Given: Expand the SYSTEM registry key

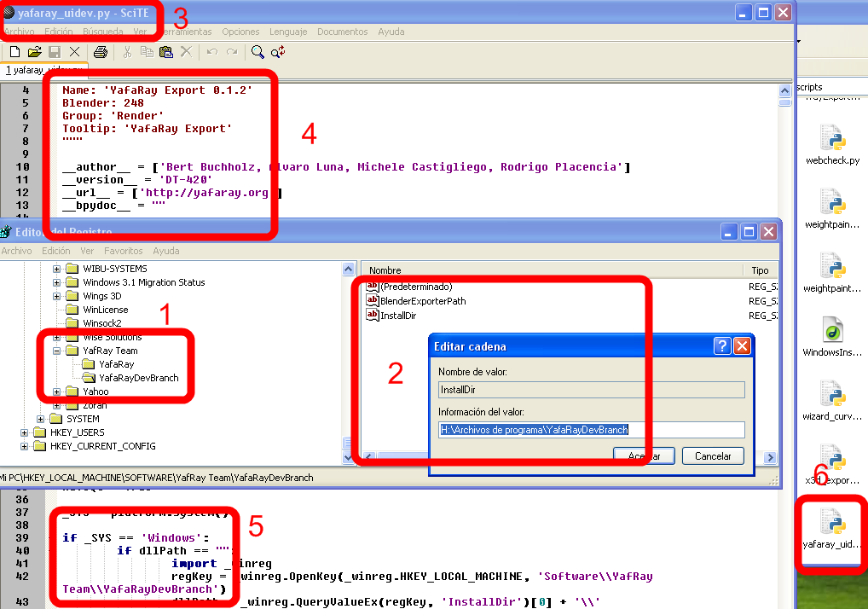Looking at the screenshot, I should click(40, 419).
